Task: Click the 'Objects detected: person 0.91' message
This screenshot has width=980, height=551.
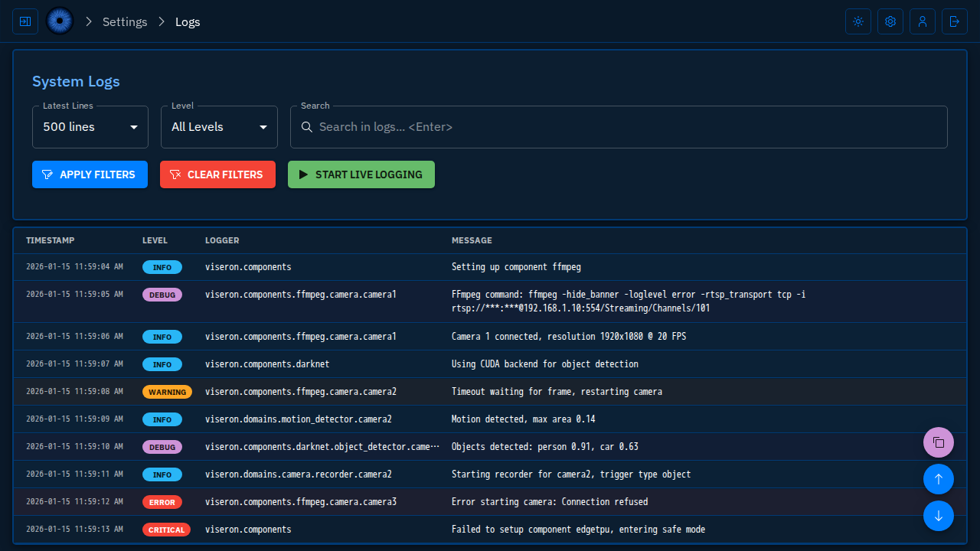Action: tap(545, 447)
